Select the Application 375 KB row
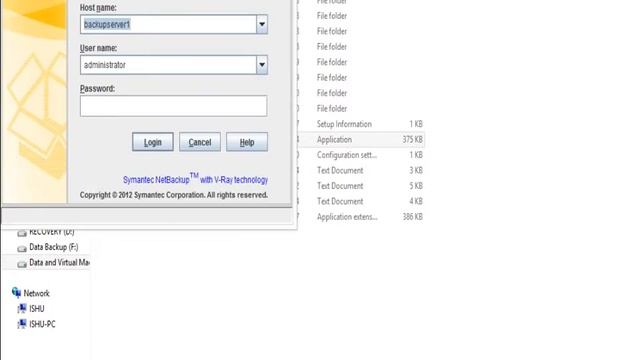The height and width of the screenshot is (360, 640). pyautogui.click(x=361, y=139)
